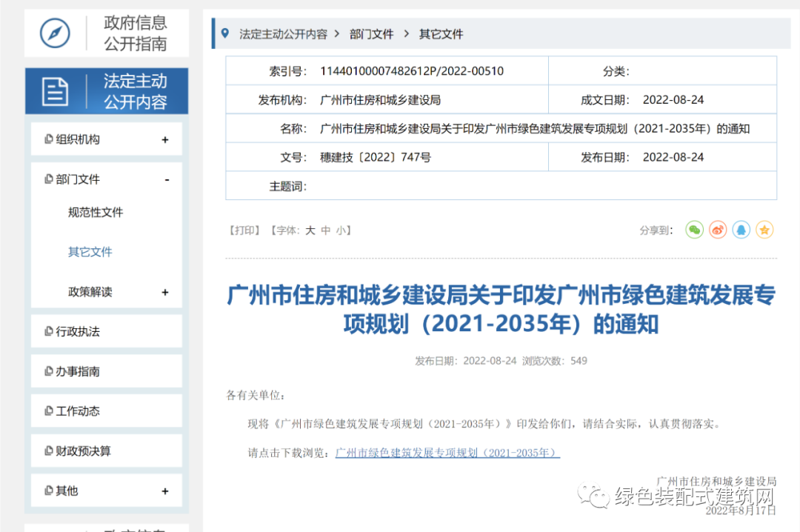Share the article to WeChat
This screenshot has height=532, width=800.
pyautogui.click(x=694, y=230)
